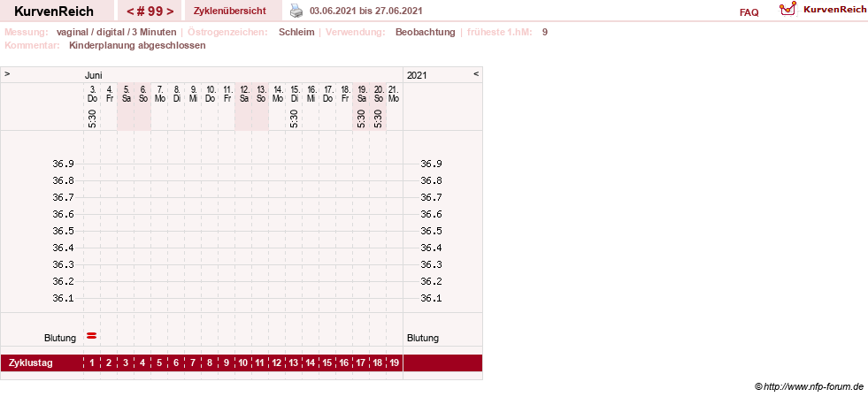This screenshot has width=868, height=397.
Task: Select date column 5. Sa
Action: click(127, 94)
